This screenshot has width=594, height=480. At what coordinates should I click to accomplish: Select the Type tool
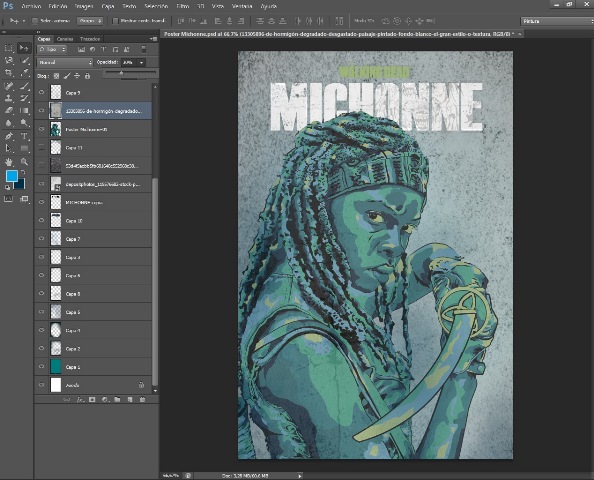(24, 136)
